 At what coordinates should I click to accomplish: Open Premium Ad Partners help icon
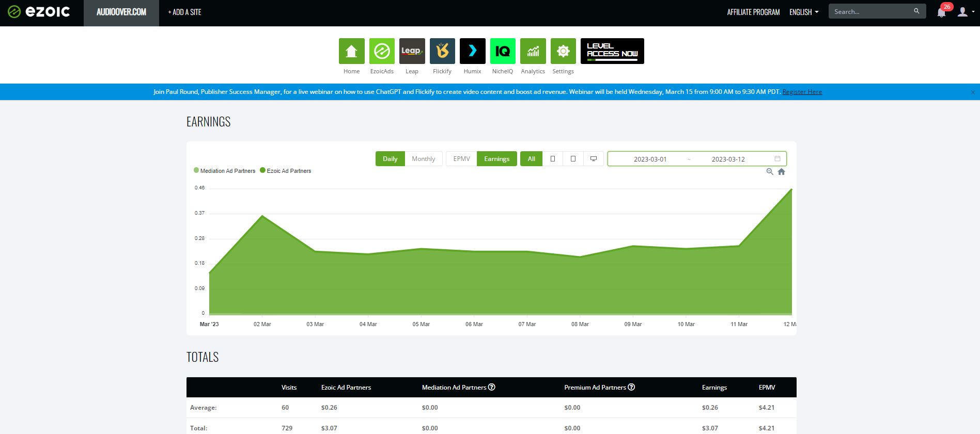pyautogui.click(x=631, y=387)
